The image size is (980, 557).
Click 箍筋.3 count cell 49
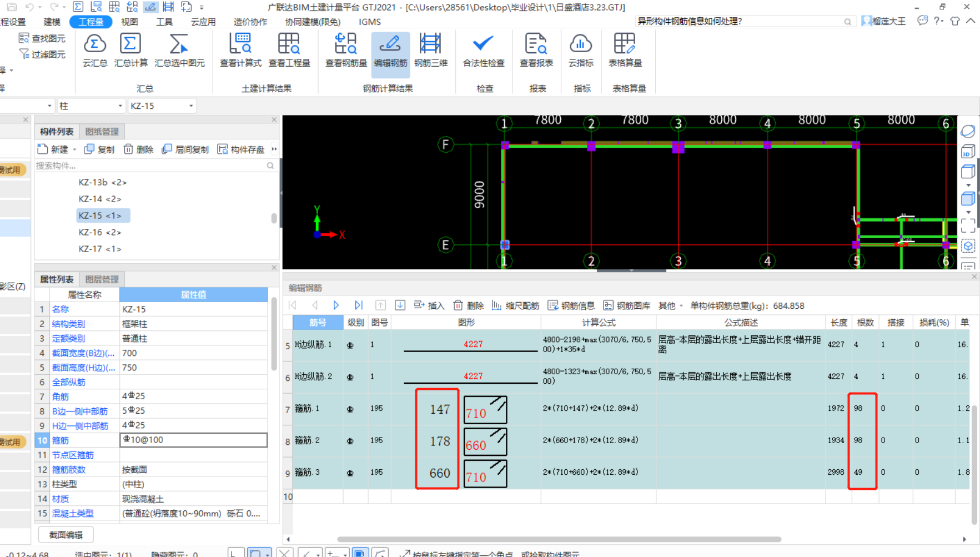point(865,472)
